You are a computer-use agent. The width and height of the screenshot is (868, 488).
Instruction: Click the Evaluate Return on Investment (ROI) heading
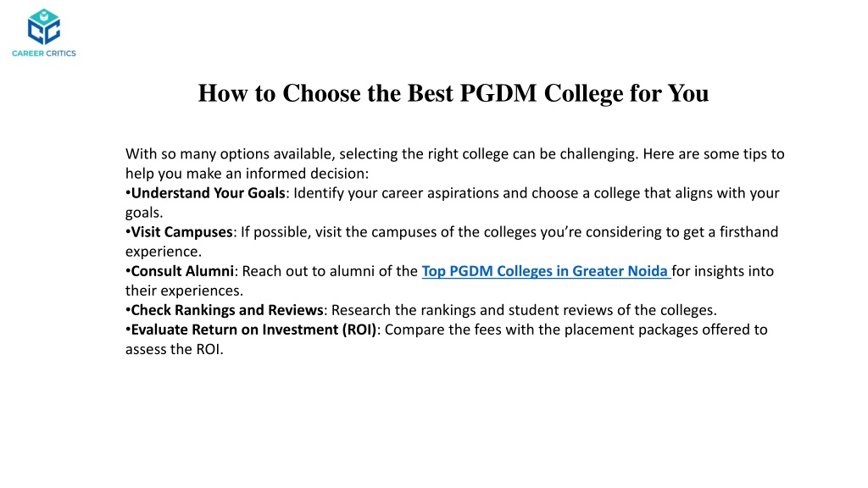[x=253, y=330]
